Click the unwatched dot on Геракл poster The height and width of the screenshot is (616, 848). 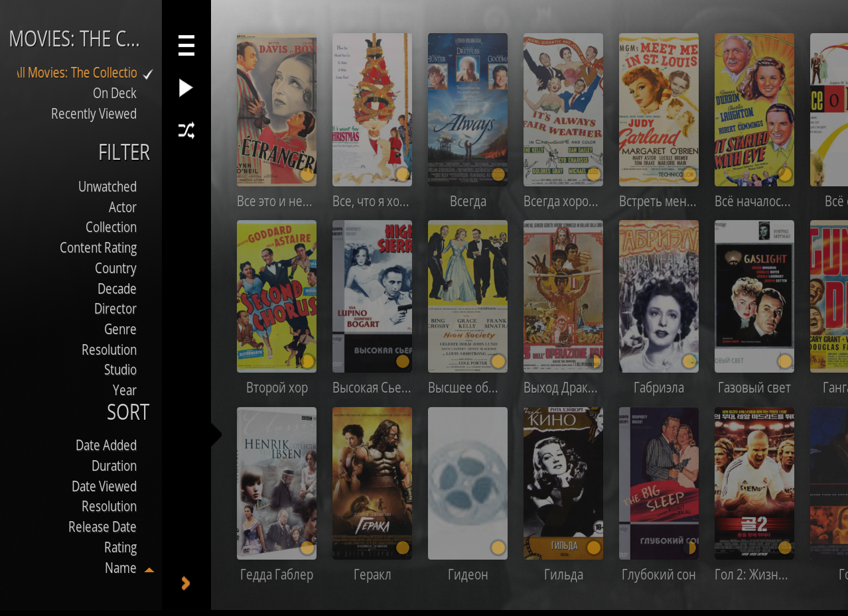coord(403,548)
